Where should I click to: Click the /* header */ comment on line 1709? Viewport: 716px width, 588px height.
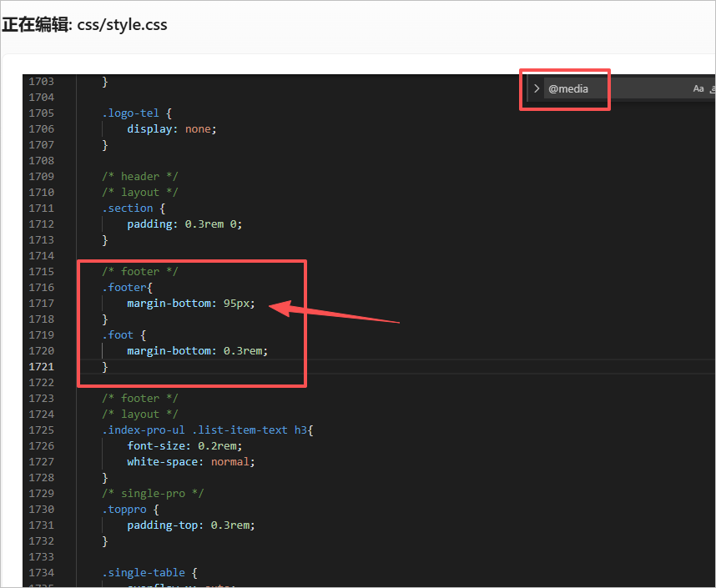coord(139,176)
